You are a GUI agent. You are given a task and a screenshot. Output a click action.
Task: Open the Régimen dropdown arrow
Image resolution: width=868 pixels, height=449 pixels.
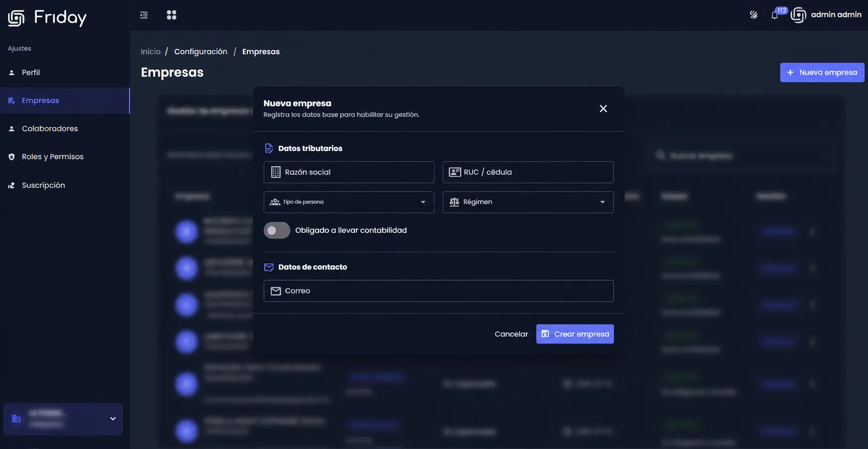[x=603, y=202]
